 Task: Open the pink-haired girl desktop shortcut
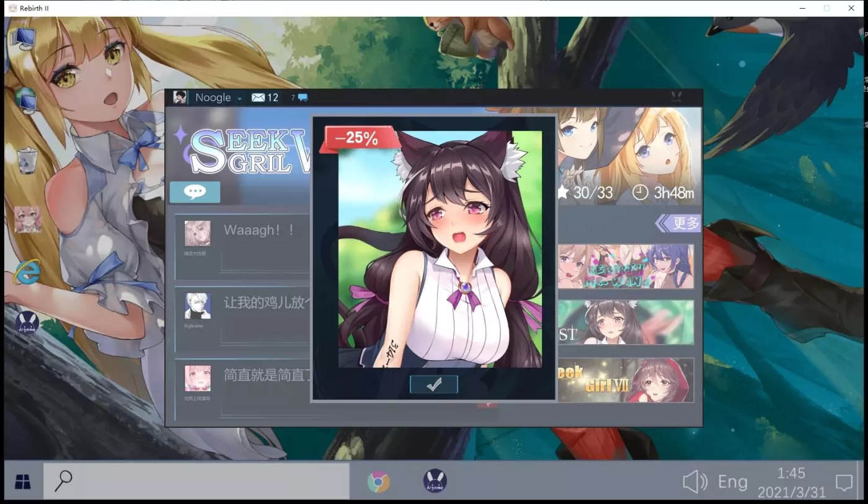tap(28, 219)
